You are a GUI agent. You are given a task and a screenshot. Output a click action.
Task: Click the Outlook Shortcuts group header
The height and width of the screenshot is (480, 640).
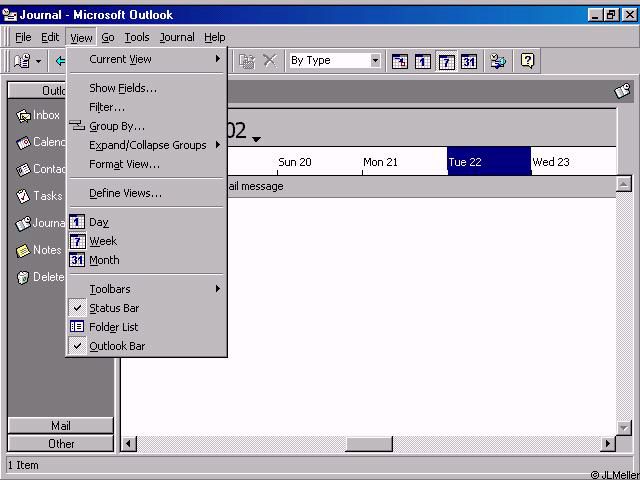37,91
